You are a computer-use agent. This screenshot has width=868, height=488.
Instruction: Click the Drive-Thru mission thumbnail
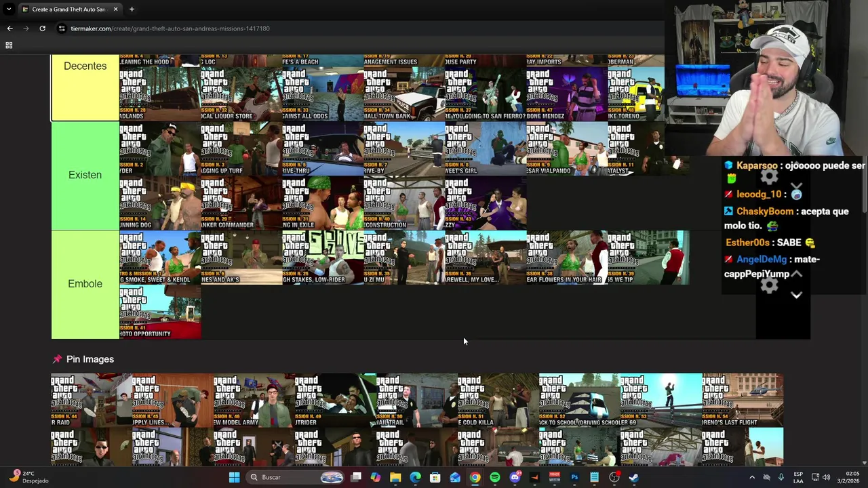323,148
